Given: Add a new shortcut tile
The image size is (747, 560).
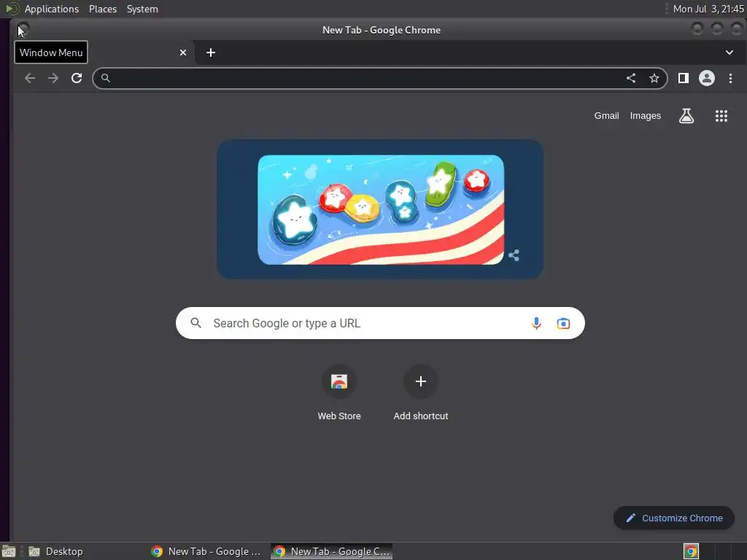Looking at the screenshot, I should coord(421,393).
